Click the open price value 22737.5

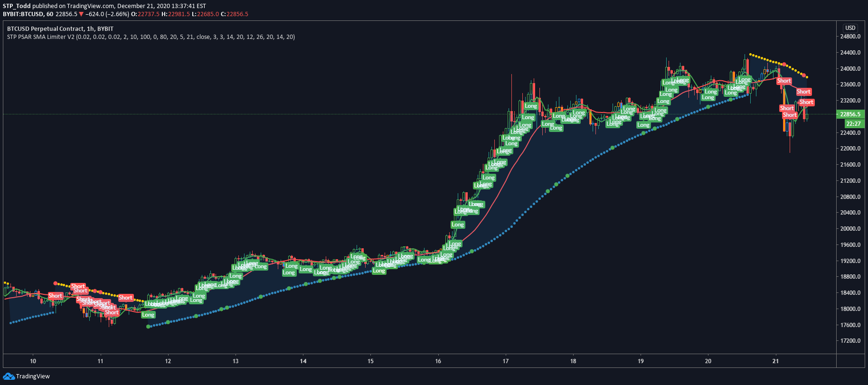coord(149,14)
